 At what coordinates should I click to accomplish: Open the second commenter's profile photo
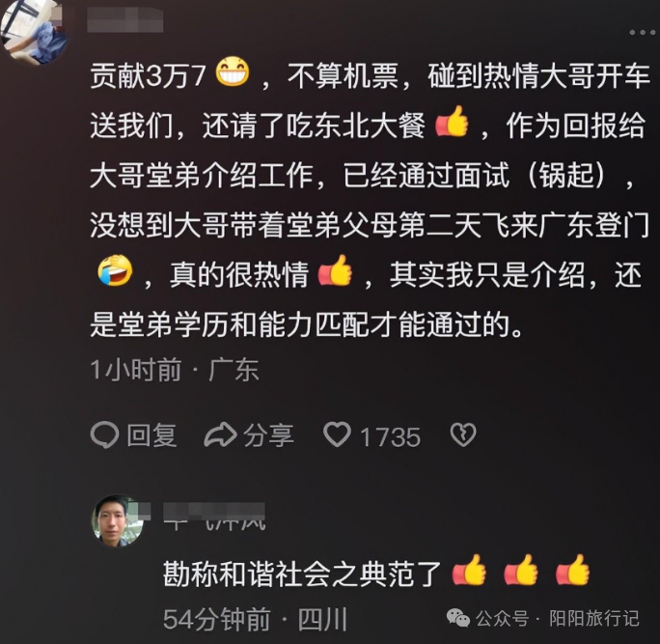tap(119, 521)
